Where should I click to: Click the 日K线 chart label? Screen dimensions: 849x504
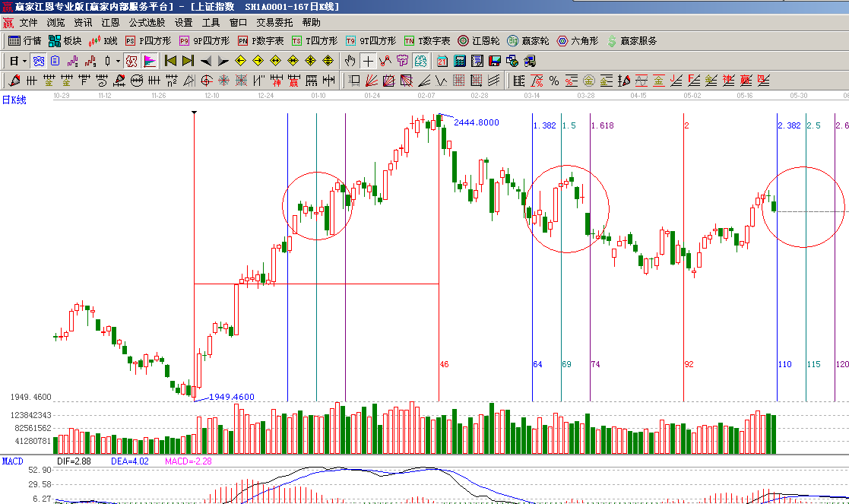(14, 100)
